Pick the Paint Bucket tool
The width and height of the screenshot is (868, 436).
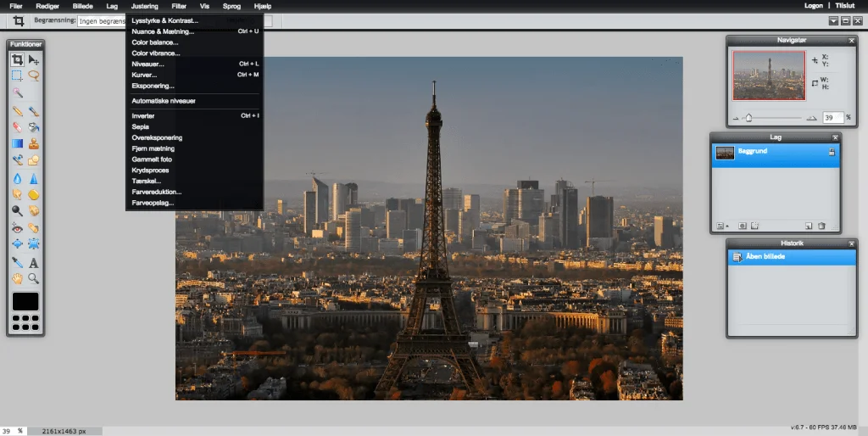pyautogui.click(x=34, y=126)
